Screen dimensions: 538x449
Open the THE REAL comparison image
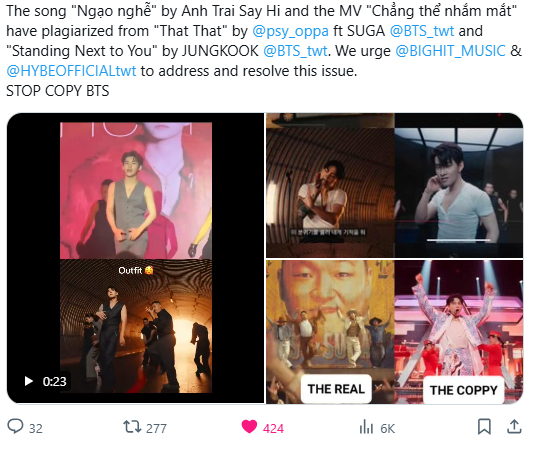[330, 332]
